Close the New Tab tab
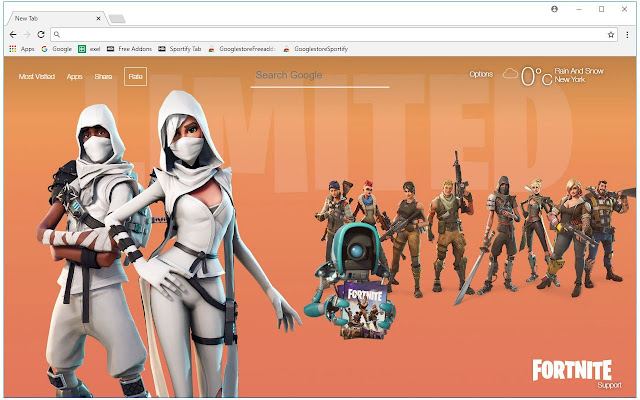Image resolution: width=640 pixels, height=400 pixels. (x=98, y=18)
